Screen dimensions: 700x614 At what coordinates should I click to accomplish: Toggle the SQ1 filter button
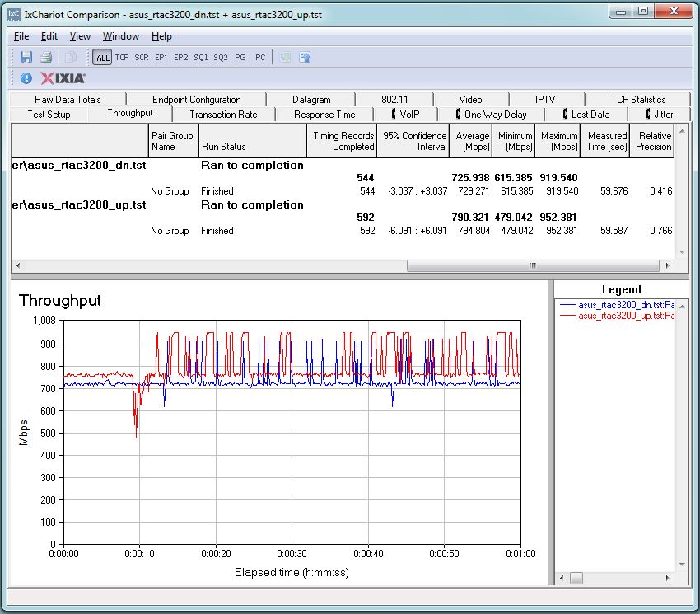pos(200,57)
